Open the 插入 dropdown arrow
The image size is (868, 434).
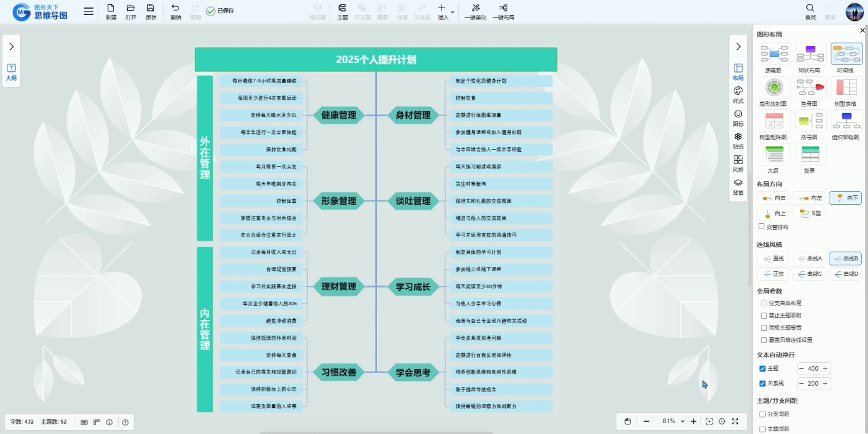click(x=453, y=12)
